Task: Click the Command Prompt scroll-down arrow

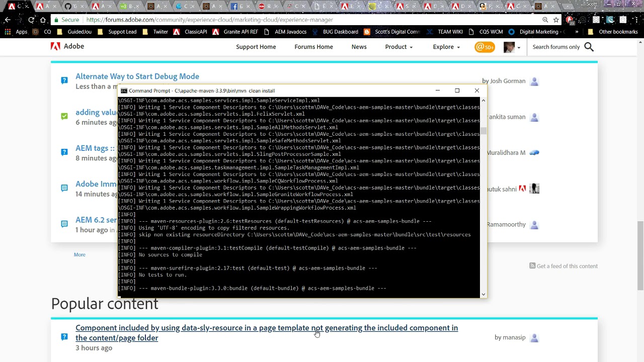Action: point(484,295)
